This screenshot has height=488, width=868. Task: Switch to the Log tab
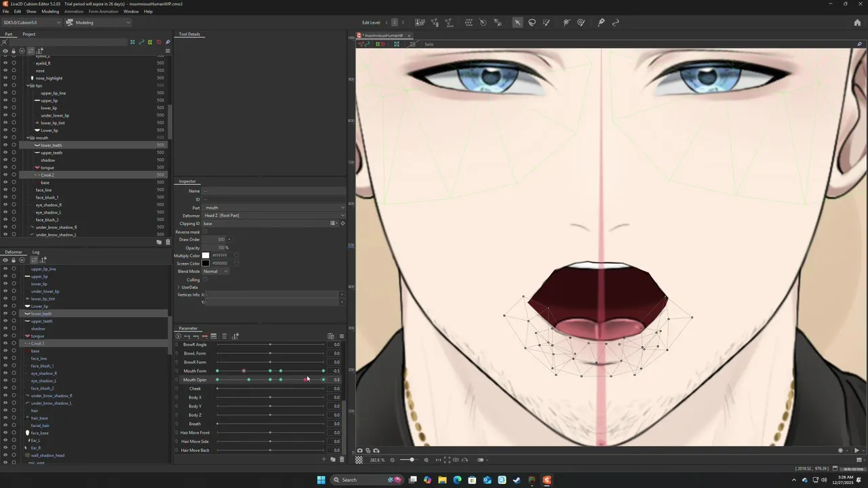pos(36,252)
